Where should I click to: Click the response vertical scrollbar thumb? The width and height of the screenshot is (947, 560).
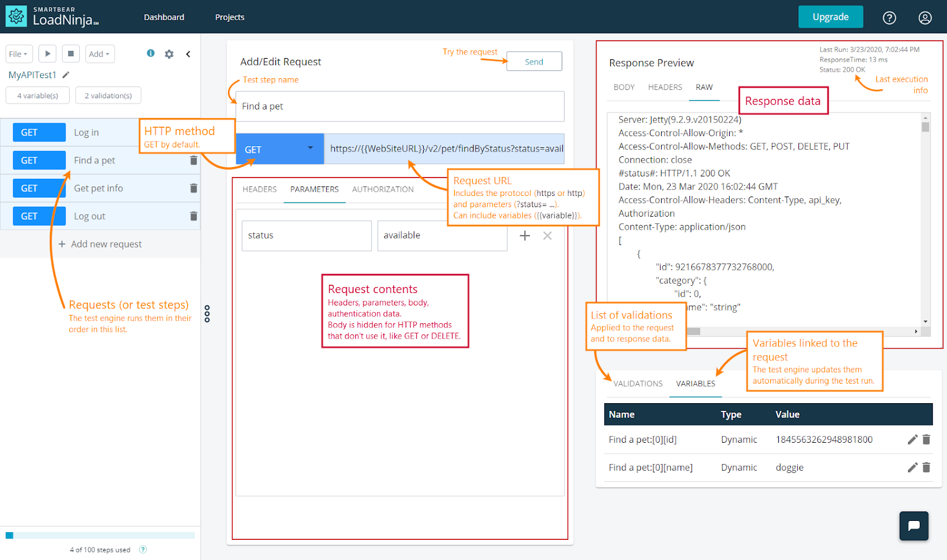pos(925,127)
